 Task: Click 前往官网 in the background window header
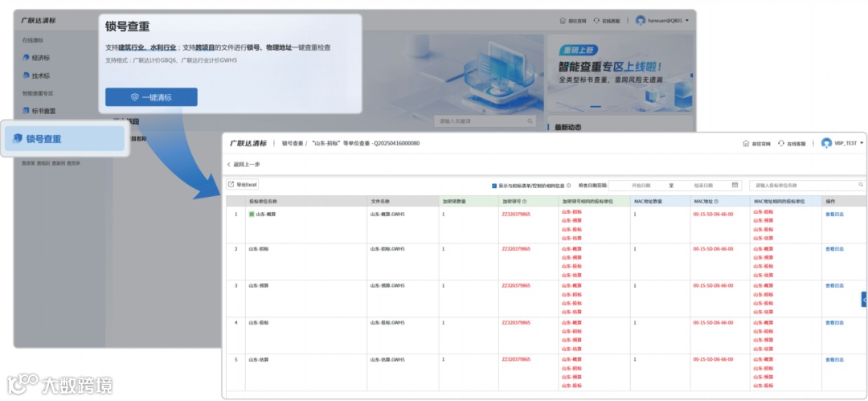coord(573,21)
